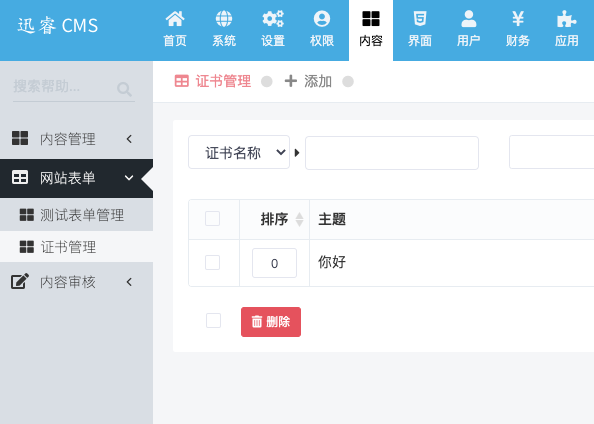This screenshot has width=594, height=424.
Task: Switch to 应用 top menu
Action: pos(567,30)
